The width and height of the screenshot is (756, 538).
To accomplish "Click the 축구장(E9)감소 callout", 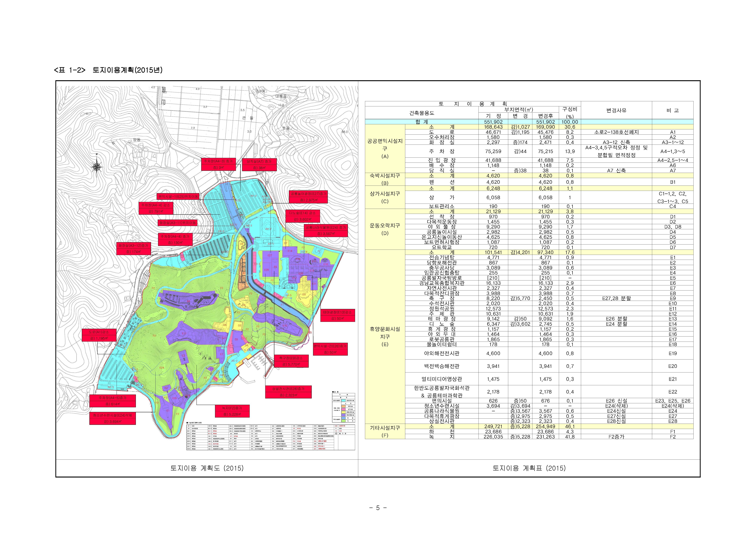I will [x=291, y=361].
